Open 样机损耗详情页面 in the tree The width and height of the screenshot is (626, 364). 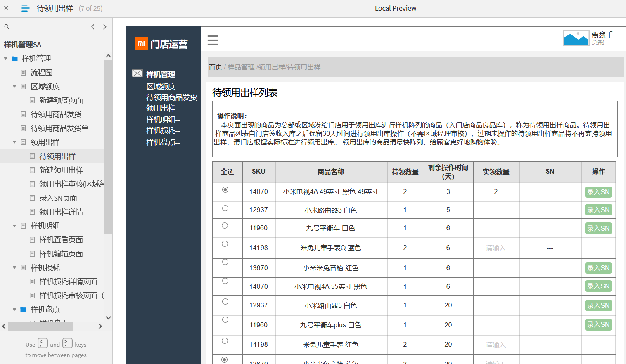pyautogui.click(x=68, y=281)
